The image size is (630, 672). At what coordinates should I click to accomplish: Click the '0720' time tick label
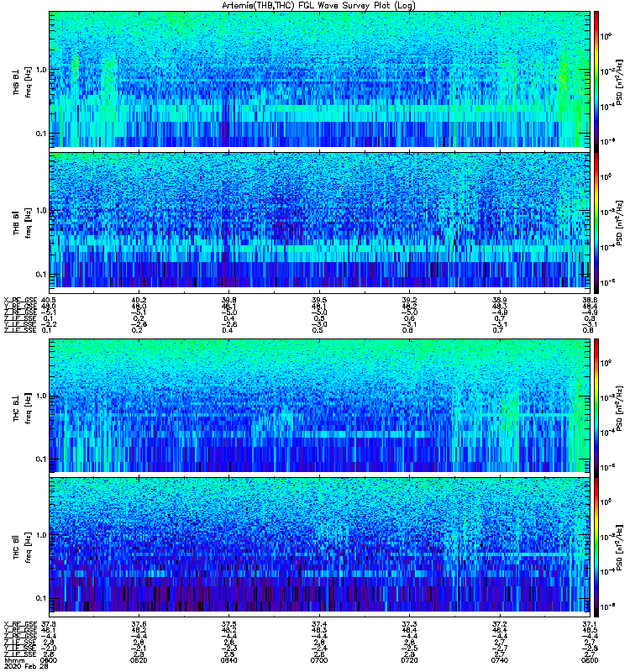pos(409,660)
